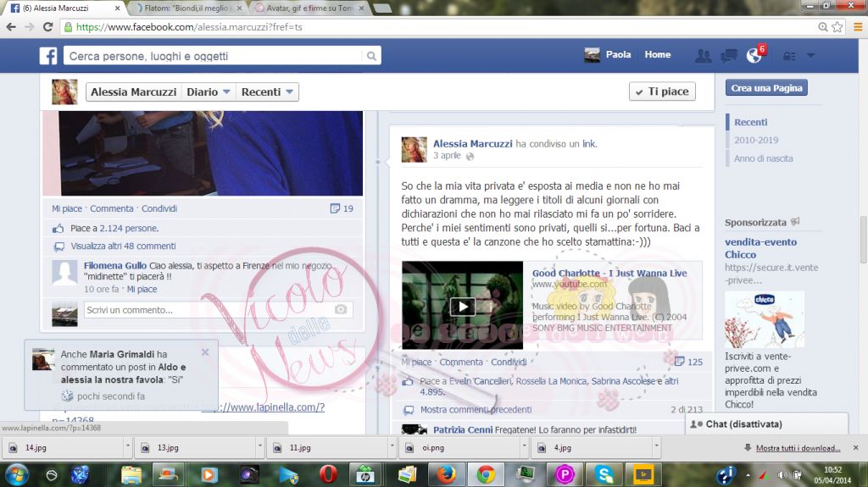Reload the page button

point(47,26)
